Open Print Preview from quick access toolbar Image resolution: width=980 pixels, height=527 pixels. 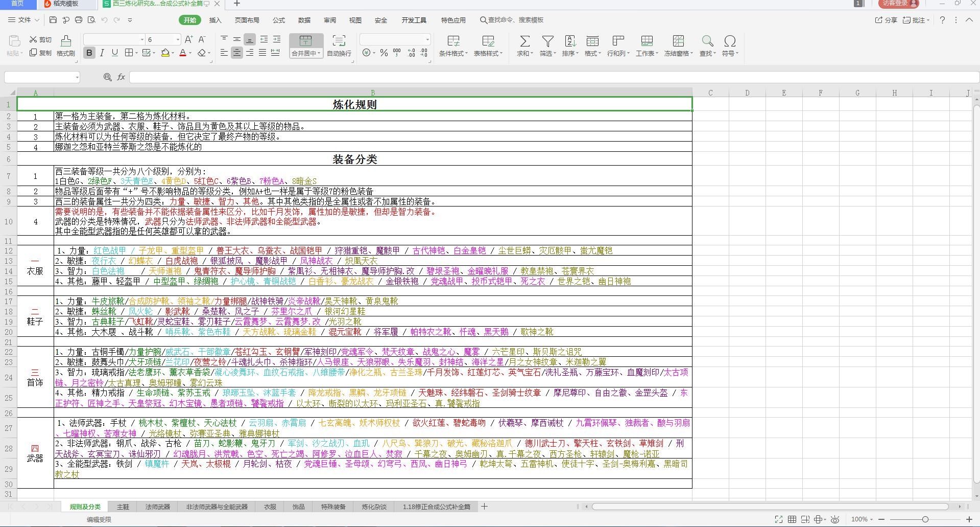[x=91, y=20]
